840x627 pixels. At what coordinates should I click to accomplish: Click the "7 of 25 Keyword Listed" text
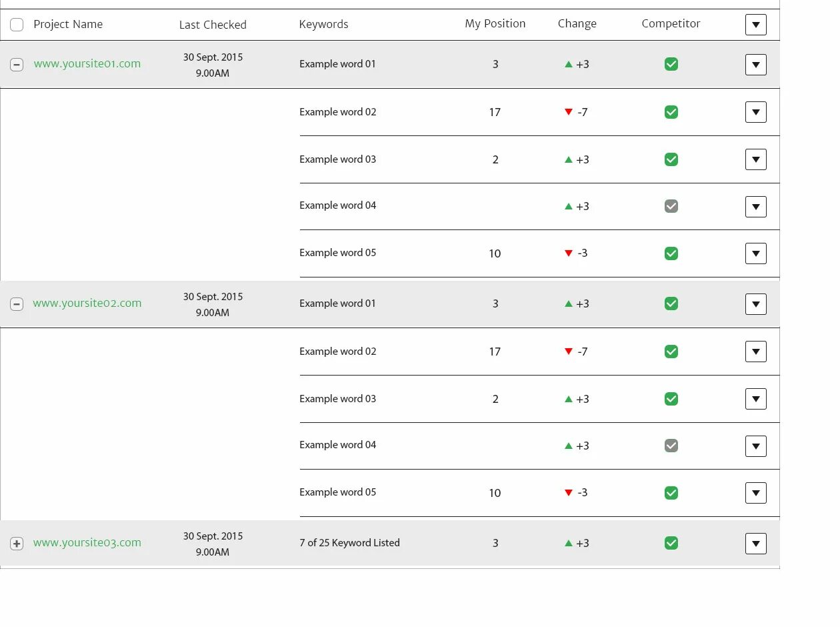349,543
